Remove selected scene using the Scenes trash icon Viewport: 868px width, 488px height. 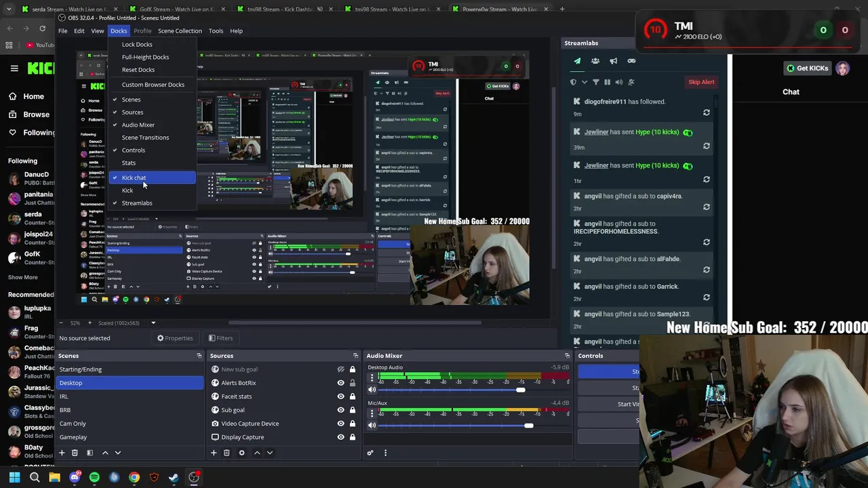[x=75, y=453]
